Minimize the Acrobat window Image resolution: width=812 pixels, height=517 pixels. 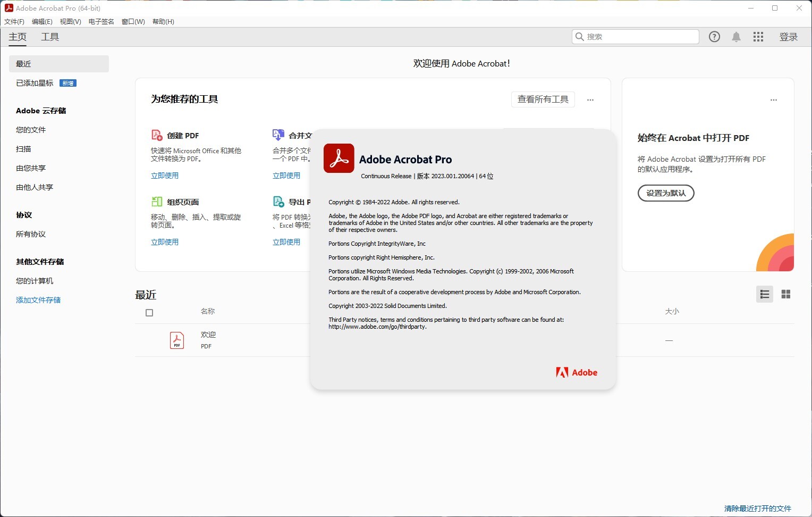[751, 8]
